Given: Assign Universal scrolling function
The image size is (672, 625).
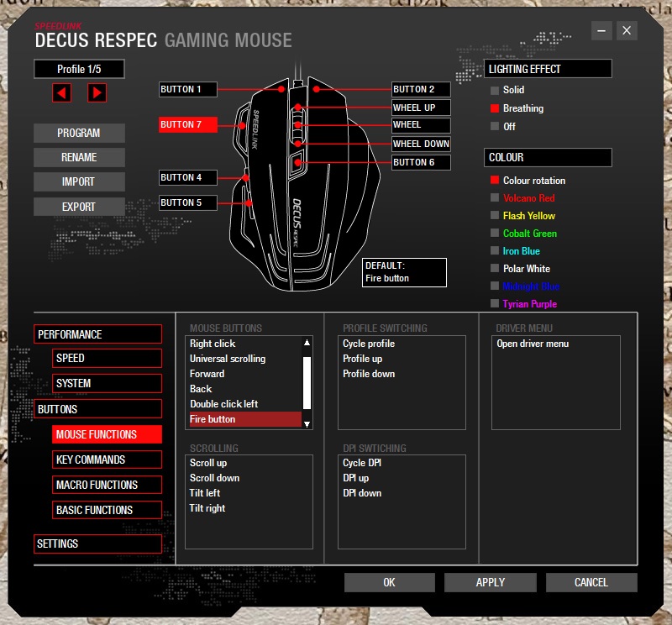Looking at the screenshot, I should tap(244, 359).
